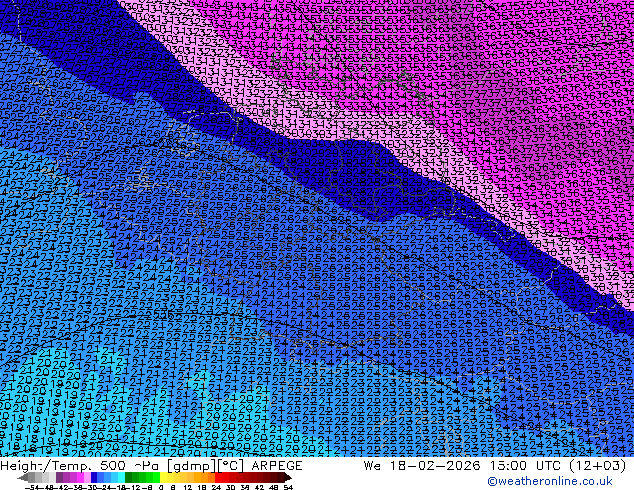Image resolution: width=634 pixels, height=490 pixels.
Task: Click the '(12+03)' forecast run label
Action: point(598,465)
